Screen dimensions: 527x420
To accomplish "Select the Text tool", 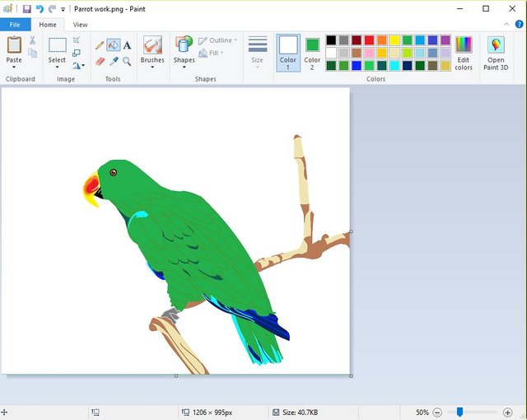I will pyautogui.click(x=127, y=45).
